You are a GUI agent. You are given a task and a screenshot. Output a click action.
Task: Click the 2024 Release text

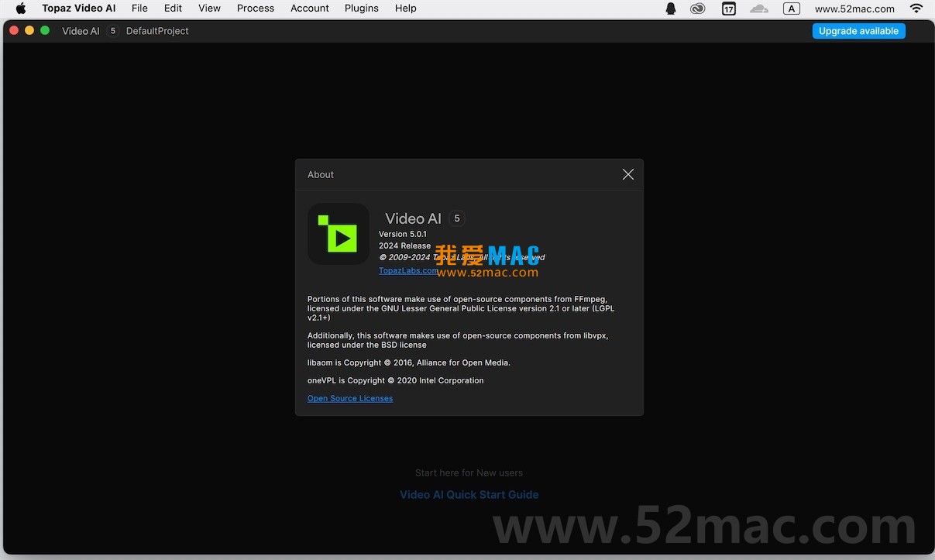404,246
